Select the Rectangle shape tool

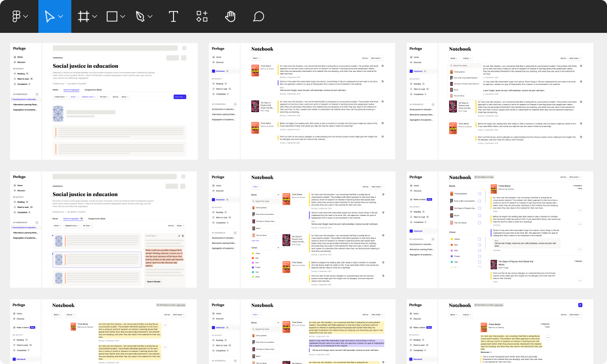pos(112,16)
